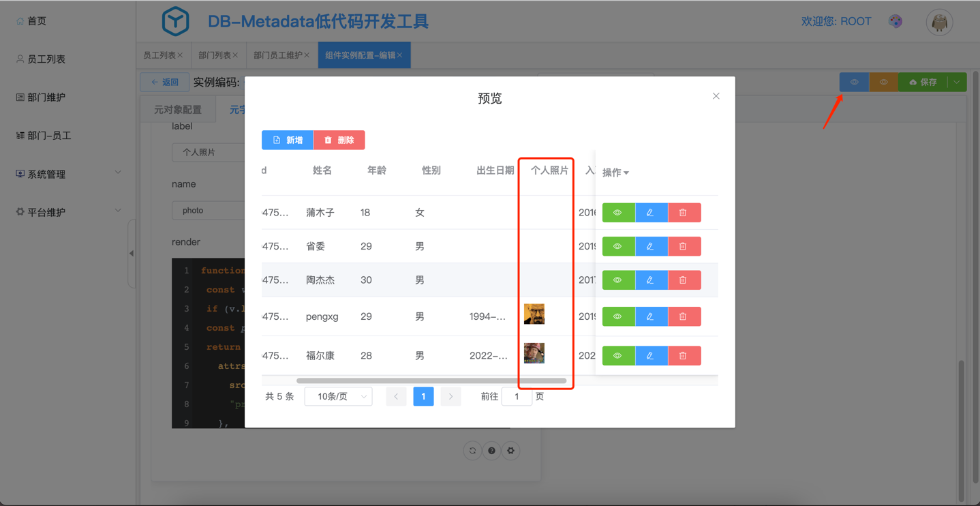Click the blue eye preview button top right

854,82
